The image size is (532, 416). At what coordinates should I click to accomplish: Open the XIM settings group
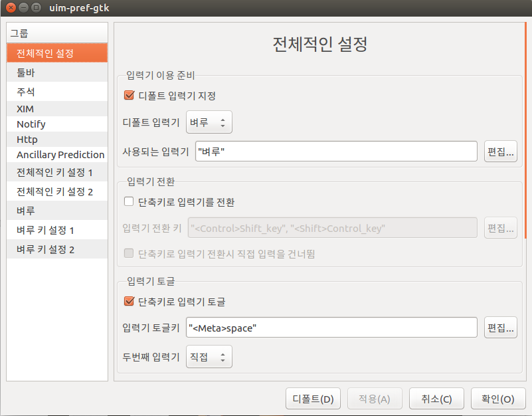coord(57,109)
